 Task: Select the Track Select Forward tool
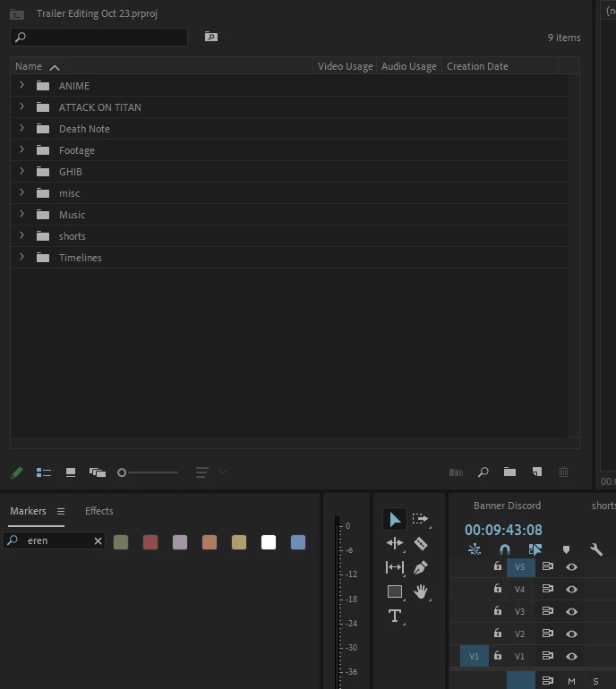[420, 519]
